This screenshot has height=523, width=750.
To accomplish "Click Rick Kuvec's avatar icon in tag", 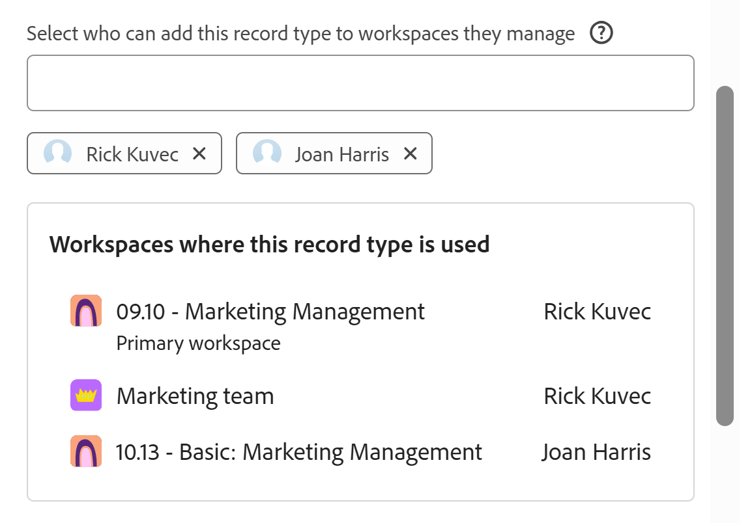I will click(58, 154).
